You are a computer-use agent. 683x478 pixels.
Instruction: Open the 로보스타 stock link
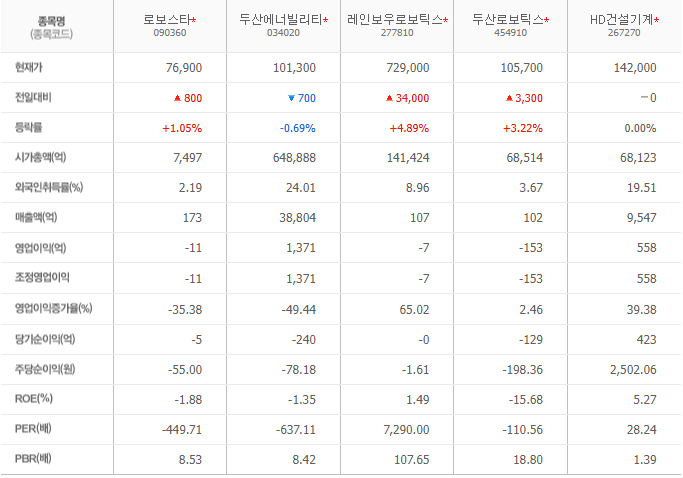(167, 20)
